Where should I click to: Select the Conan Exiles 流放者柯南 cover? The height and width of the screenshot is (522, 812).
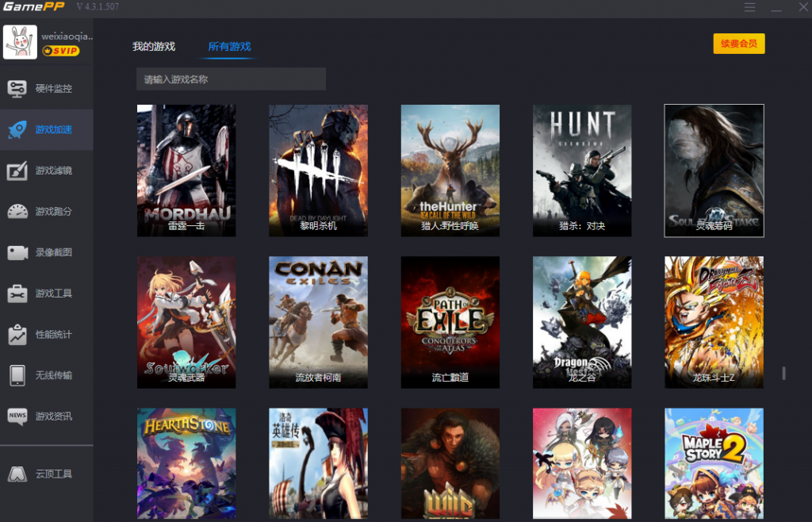click(x=319, y=323)
